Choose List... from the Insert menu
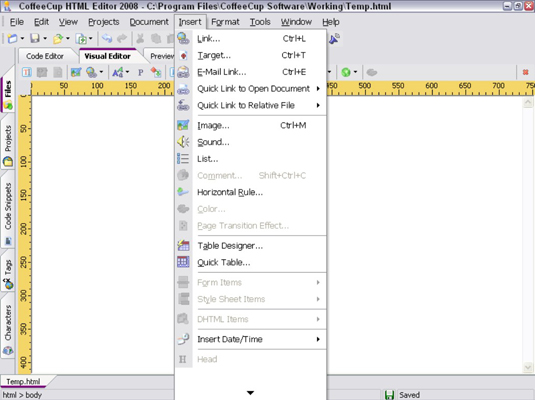The width and height of the screenshot is (535, 400). click(x=251, y=159)
